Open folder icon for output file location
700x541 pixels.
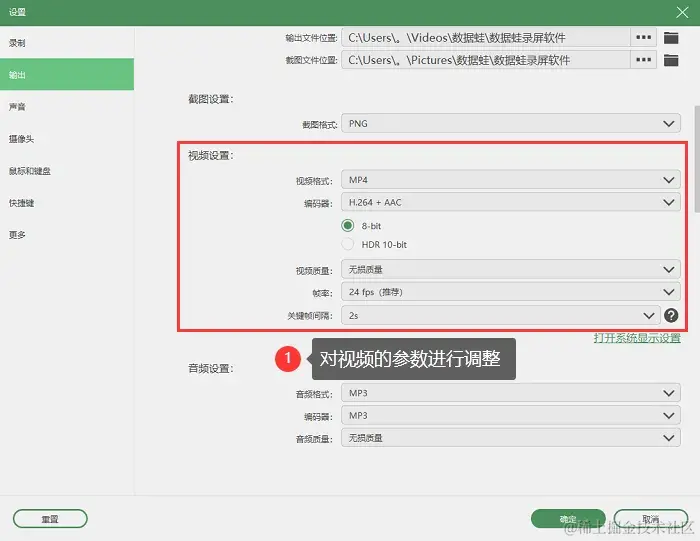pyautogui.click(x=671, y=38)
